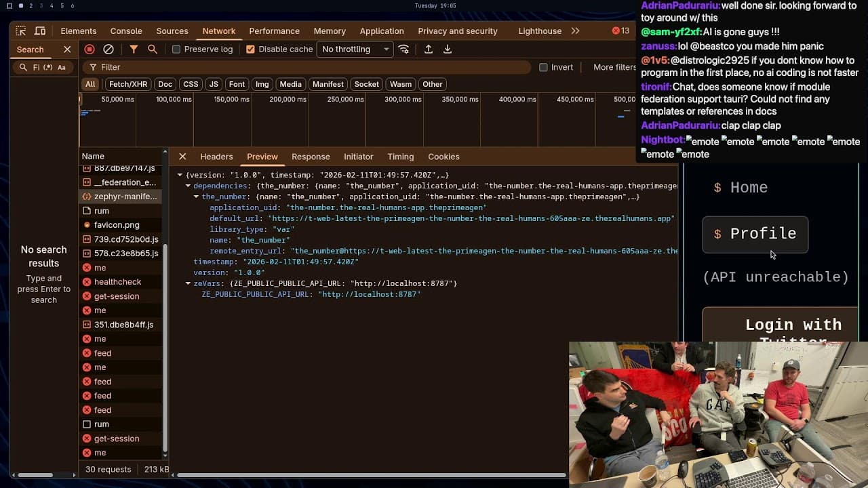Open the Timing tab for request

click(400, 157)
